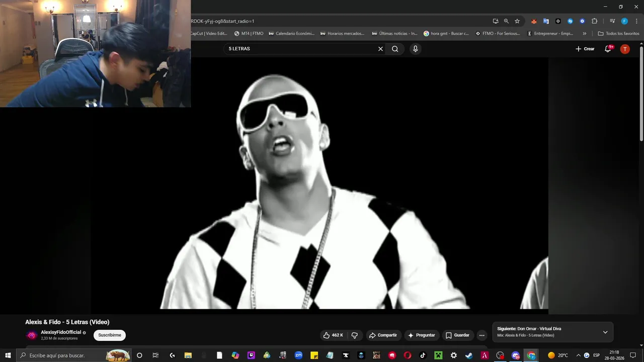
Task: Like the video with 462 K likes
Action: coord(333,335)
